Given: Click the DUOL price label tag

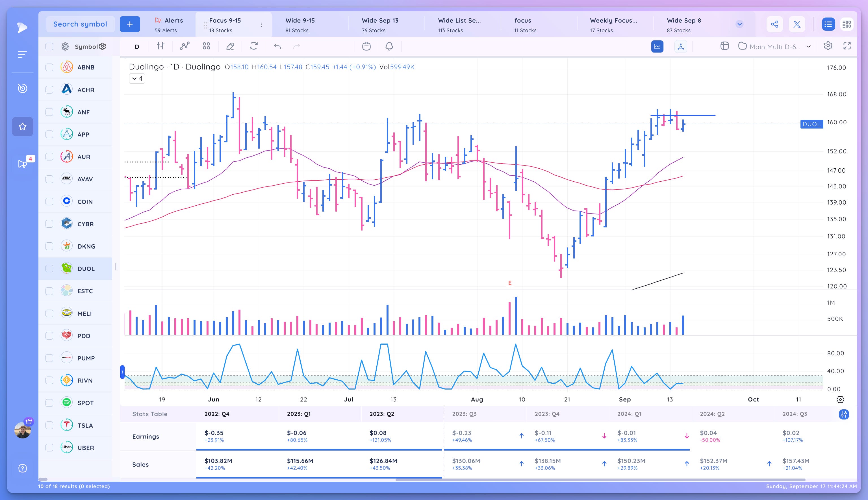Looking at the screenshot, I should (x=811, y=124).
